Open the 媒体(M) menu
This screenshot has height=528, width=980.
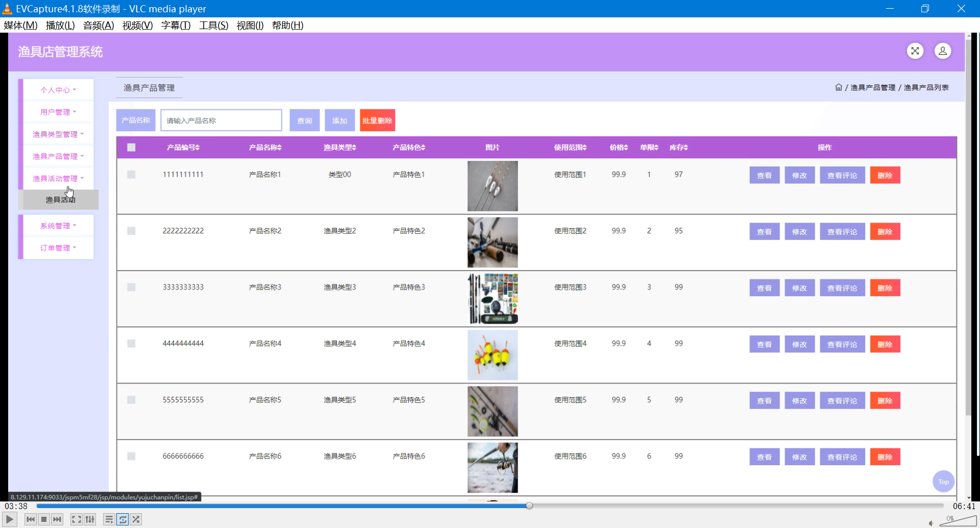click(x=20, y=26)
